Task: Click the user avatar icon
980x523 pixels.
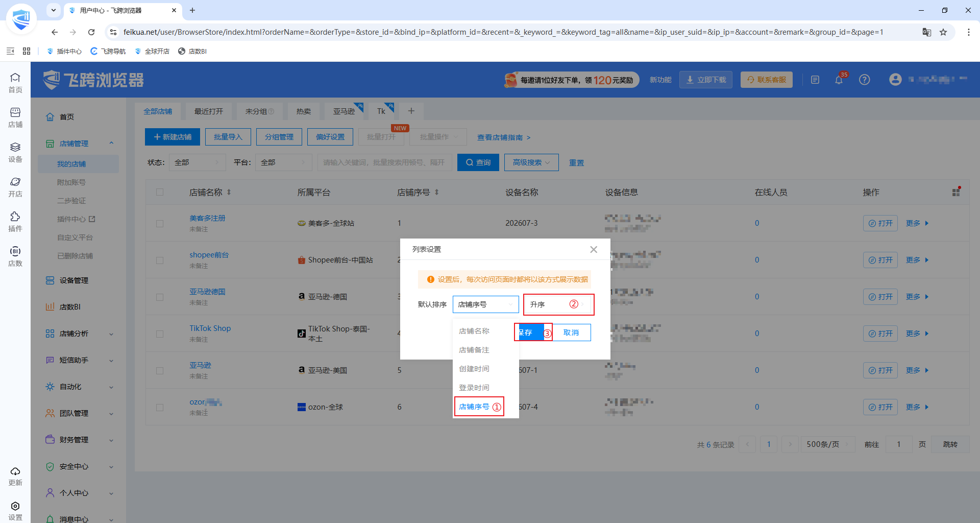Action: point(895,80)
